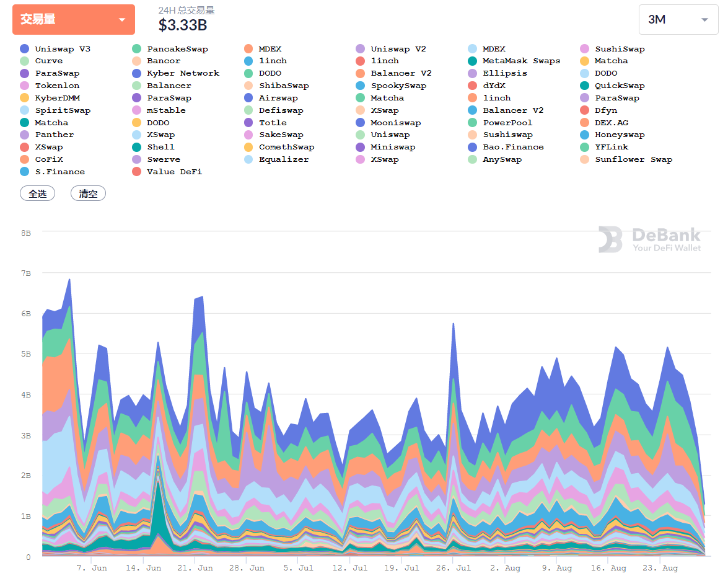
Task: Select the Value DeFi legend item
Action: [174, 172]
